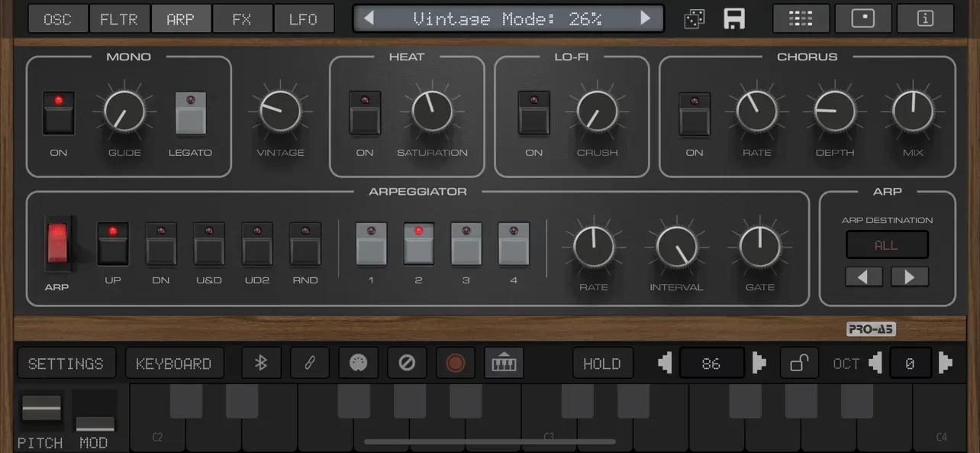Viewport: 980px width, 453px height.
Task: Select arpeggiator U&D mode
Action: click(209, 244)
